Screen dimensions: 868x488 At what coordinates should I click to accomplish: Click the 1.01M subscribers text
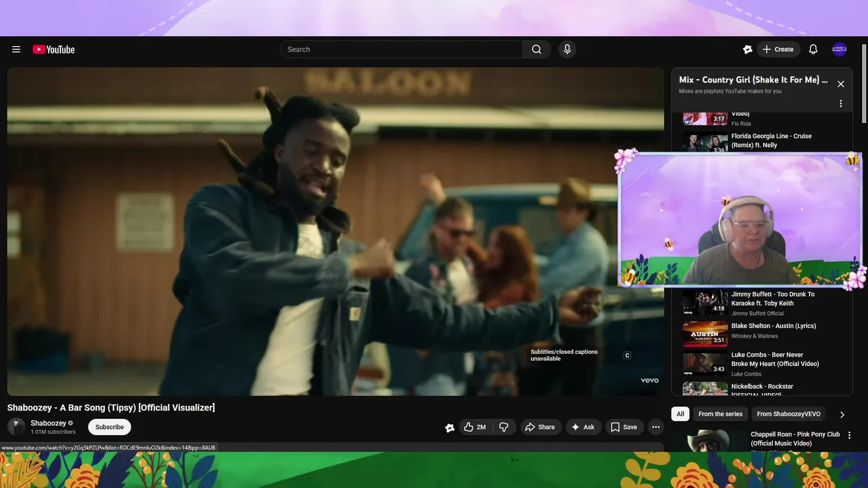pyautogui.click(x=53, y=432)
